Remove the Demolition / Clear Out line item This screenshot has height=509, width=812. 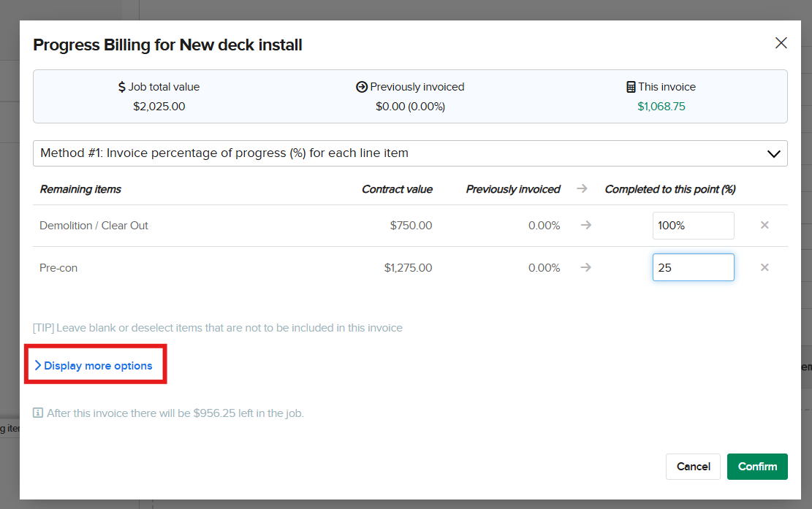[764, 225]
